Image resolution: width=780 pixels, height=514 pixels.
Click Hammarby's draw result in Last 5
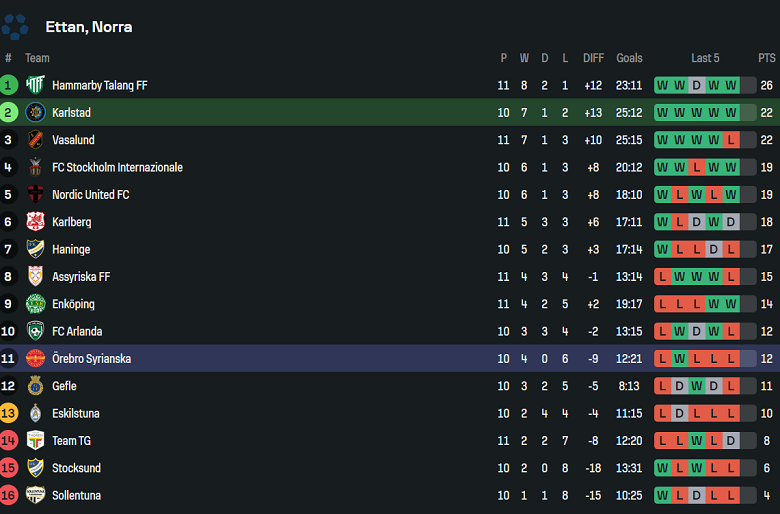click(x=697, y=86)
